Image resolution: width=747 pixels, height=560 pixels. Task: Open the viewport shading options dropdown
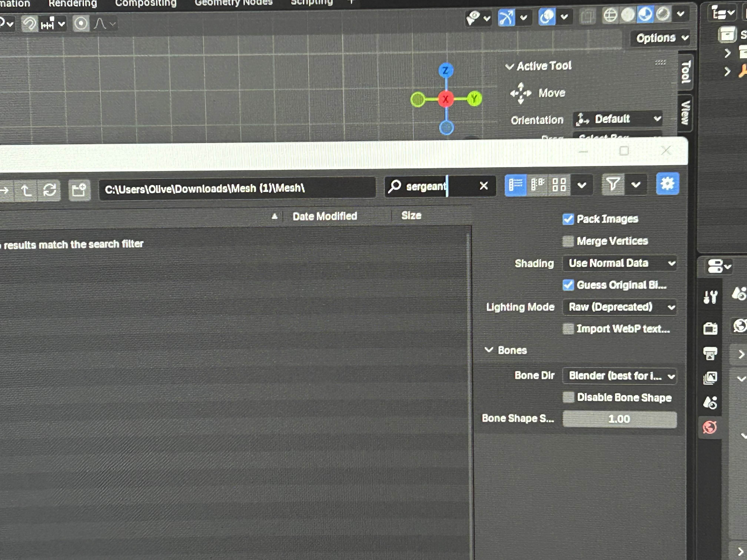tap(681, 14)
